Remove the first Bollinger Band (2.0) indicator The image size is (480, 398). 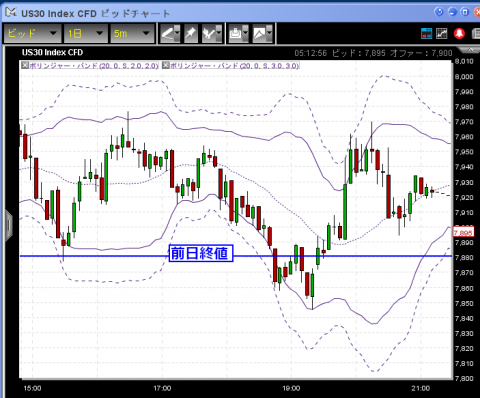tap(25, 65)
